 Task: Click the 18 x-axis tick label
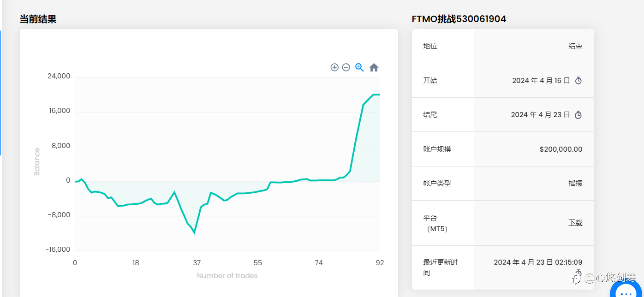136,263
